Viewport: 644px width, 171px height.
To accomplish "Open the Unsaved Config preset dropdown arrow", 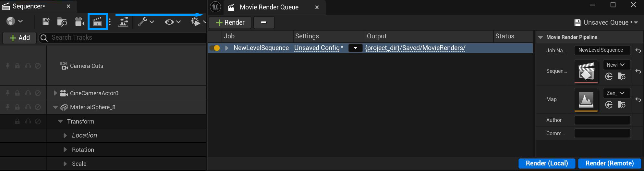I will (x=355, y=48).
